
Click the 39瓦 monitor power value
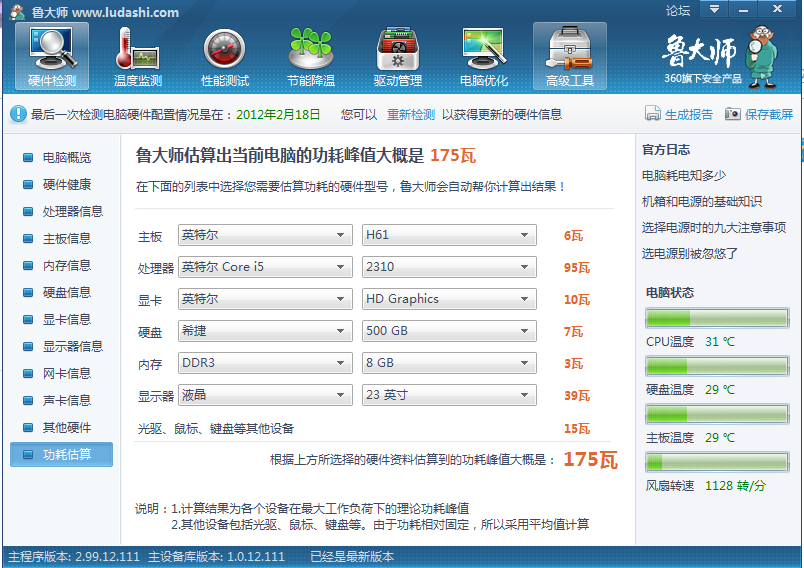[577, 395]
